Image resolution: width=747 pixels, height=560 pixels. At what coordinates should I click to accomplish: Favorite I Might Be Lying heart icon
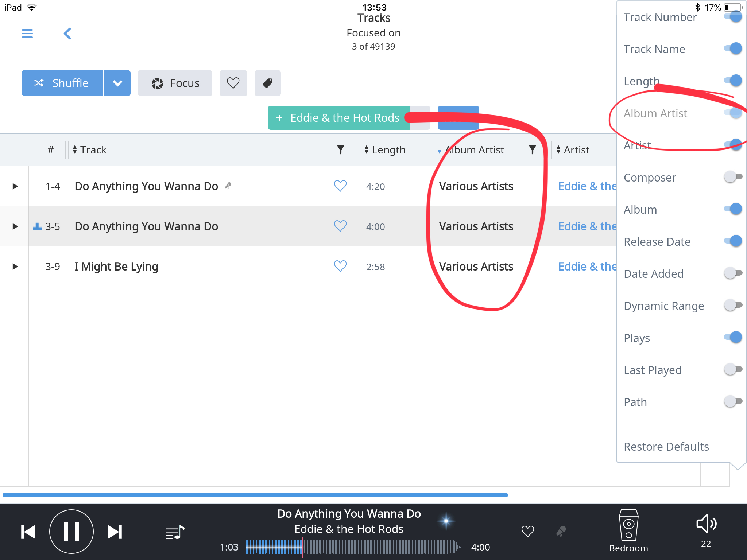340,266
